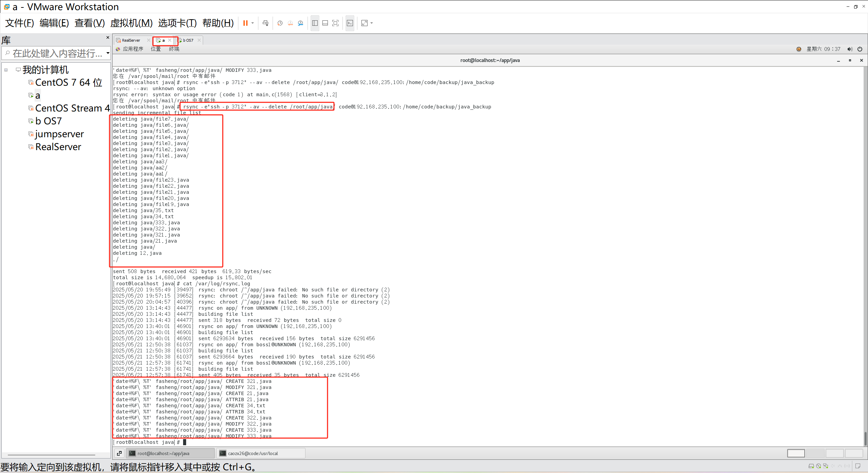Click the guest volume speaker icon
Screen dimensions: 868x473
849,49
